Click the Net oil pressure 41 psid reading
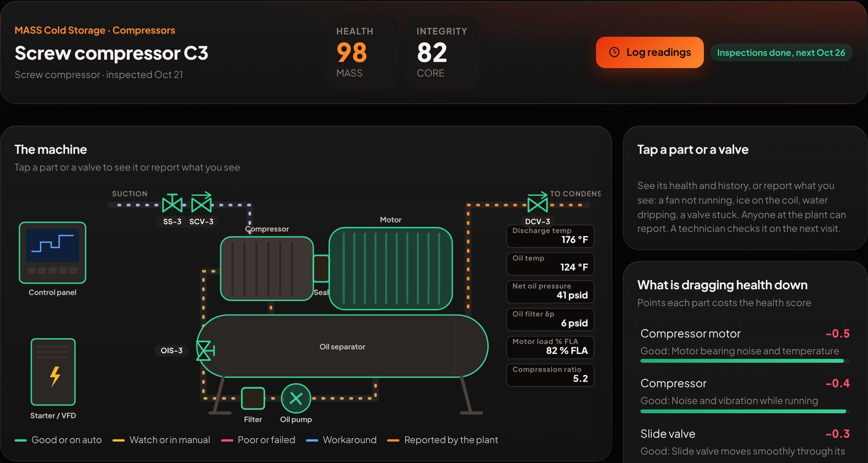This screenshot has height=463, width=868. 550,291
